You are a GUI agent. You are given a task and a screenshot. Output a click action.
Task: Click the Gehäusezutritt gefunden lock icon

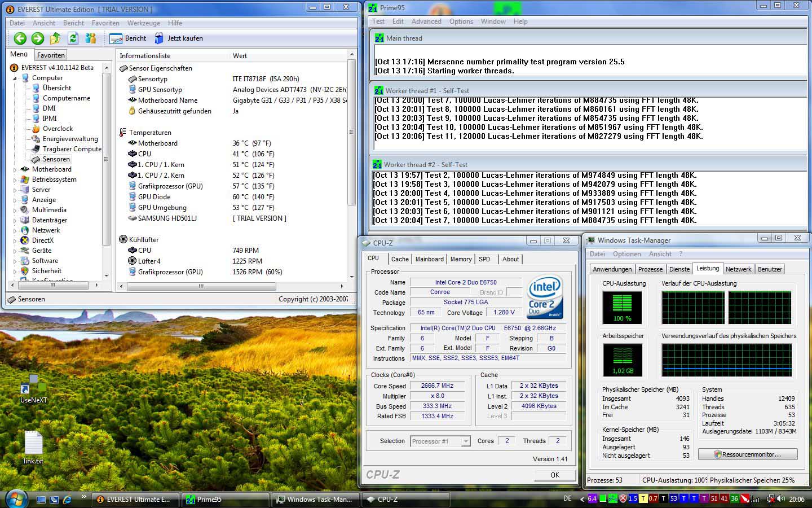click(133, 111)
